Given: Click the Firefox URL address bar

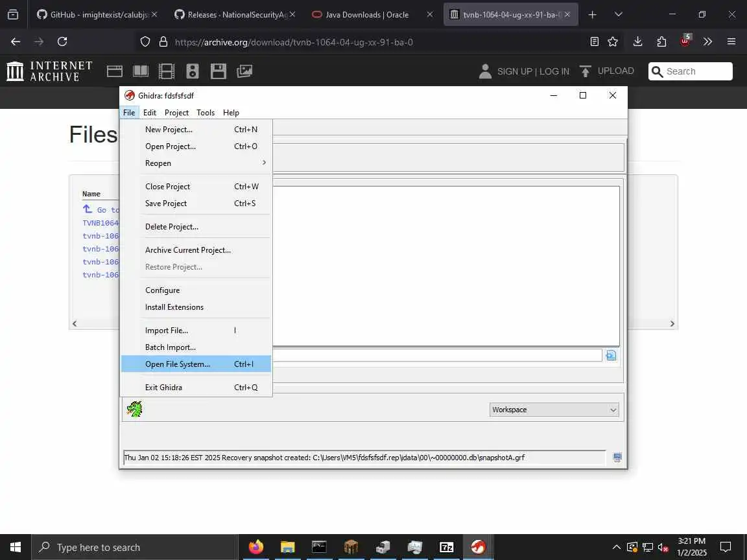Looking at the screenshot, I should coord(294,42).
